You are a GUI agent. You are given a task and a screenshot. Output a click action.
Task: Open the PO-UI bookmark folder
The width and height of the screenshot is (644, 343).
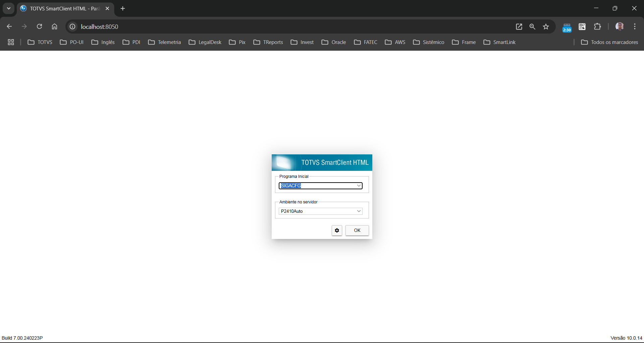(x=72, y=42)
